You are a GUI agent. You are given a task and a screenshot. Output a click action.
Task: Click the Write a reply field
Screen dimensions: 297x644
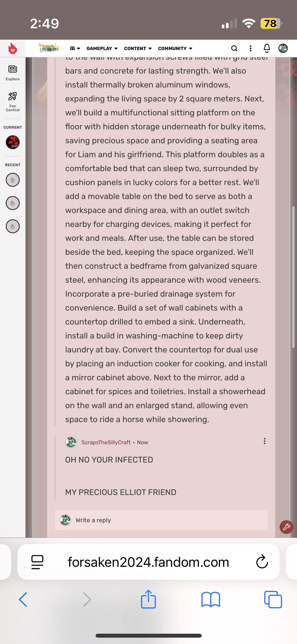(x=161, y=520)
